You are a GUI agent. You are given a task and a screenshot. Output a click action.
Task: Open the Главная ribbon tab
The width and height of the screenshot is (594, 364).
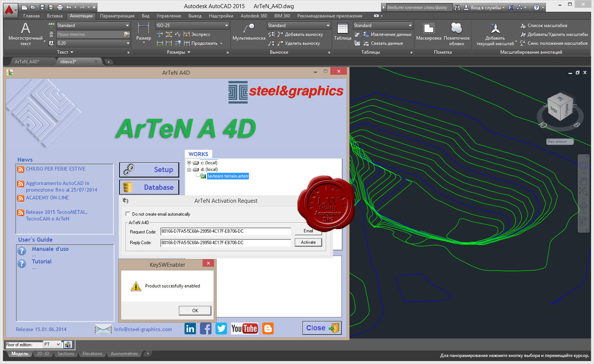(31, 16)
